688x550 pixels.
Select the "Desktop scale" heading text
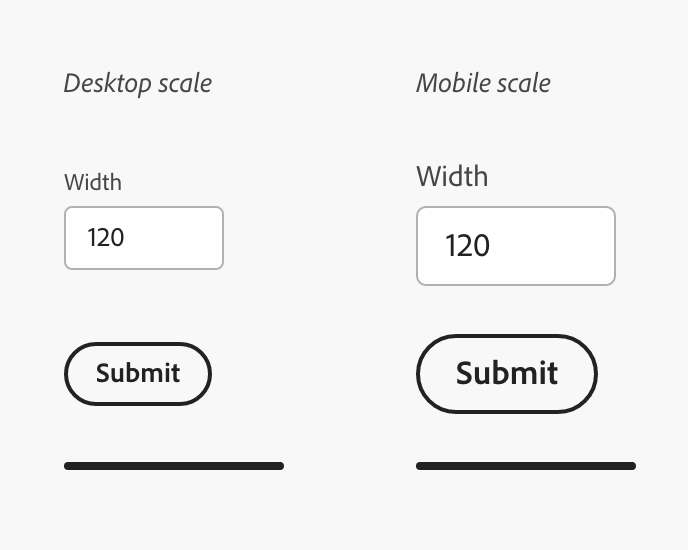(138, 83)
